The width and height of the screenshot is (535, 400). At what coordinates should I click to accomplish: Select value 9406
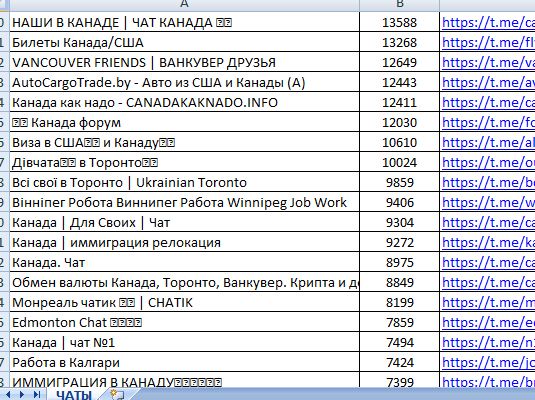(x=400, y=202)
